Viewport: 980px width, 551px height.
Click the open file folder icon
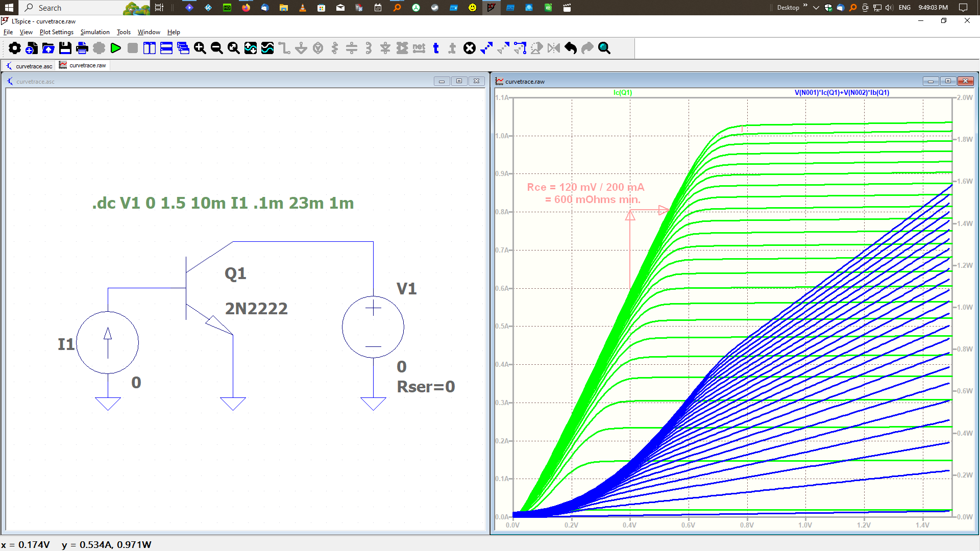[48, 48]
